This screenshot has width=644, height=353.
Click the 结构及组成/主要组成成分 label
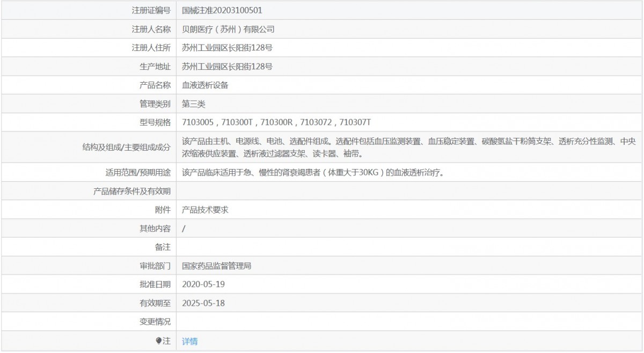tap(127, 148)
